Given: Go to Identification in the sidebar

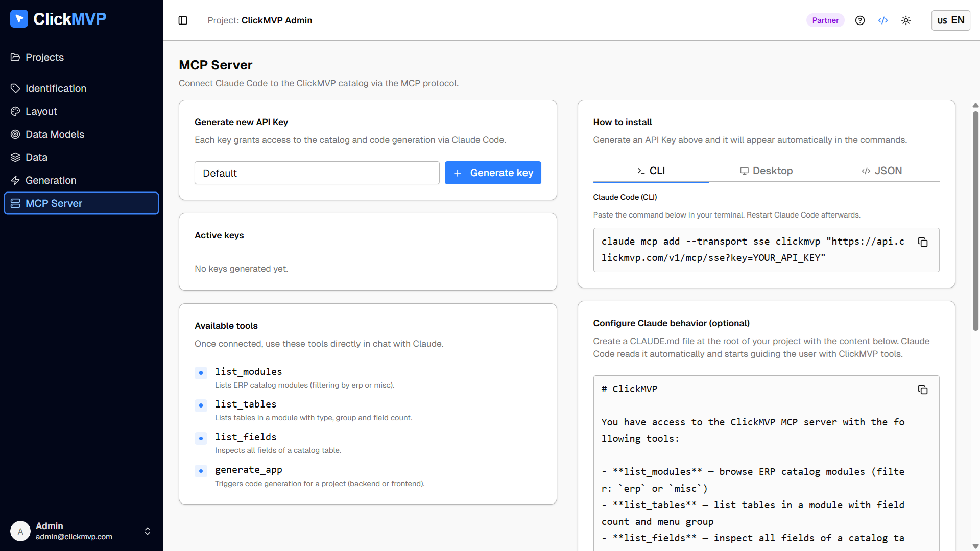Looking at the screenshot, I should [x=56, y=88].
